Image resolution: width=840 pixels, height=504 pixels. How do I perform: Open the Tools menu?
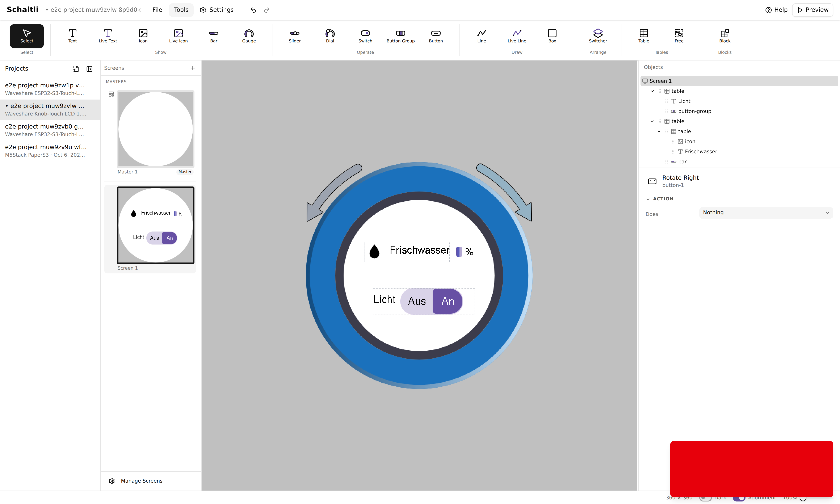click(x=181, y=10)
